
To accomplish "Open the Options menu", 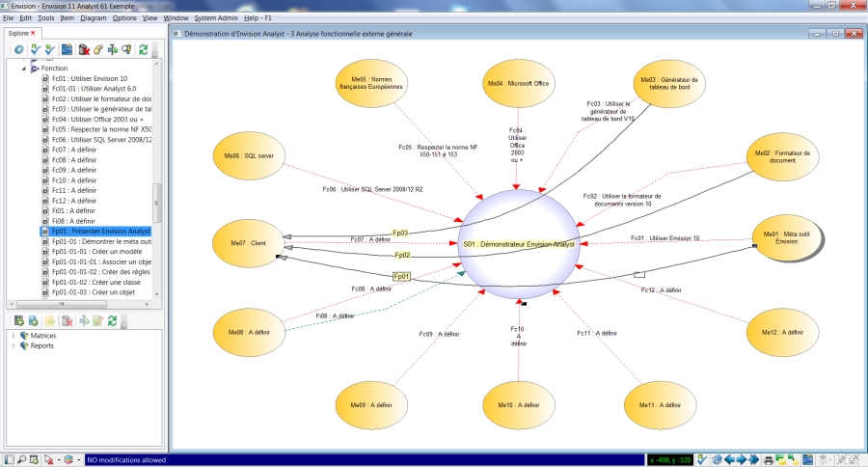I will 124,17.
